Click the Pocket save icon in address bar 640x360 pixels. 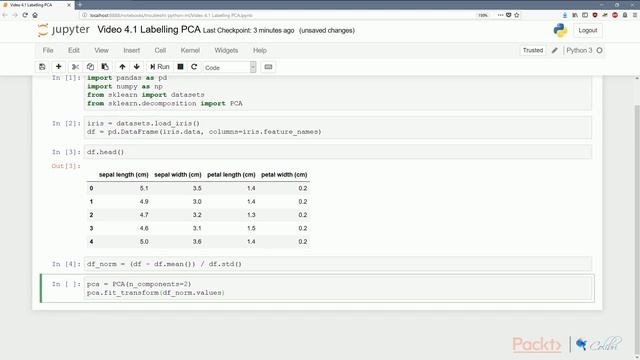click(x=509, y=15)
